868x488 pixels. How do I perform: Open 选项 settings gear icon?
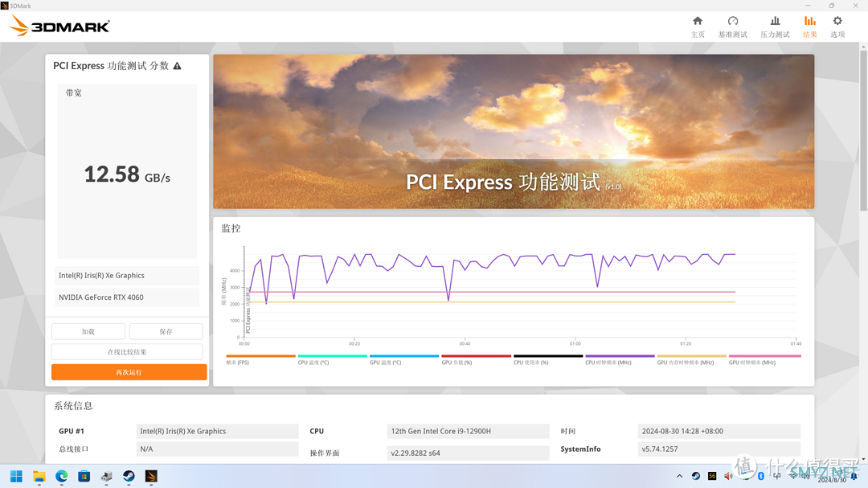pos(837,27)
